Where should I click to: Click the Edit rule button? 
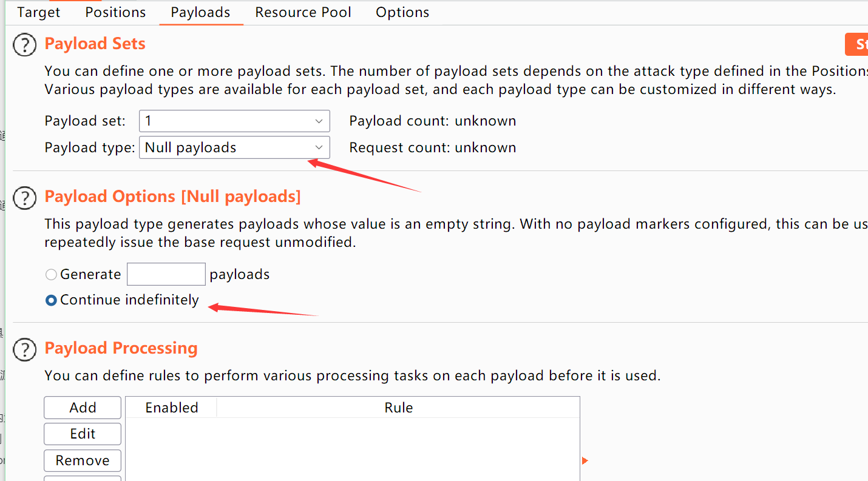[83, 434]
